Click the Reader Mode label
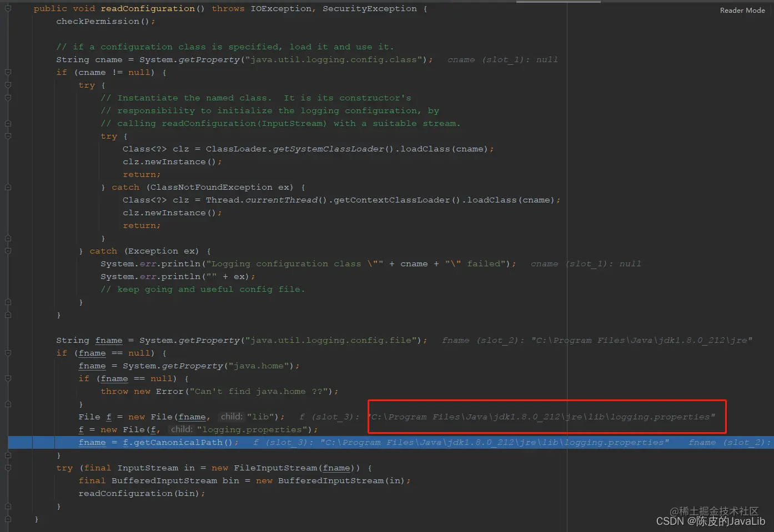This screenshot has width=774, height=532. (742, 11)
